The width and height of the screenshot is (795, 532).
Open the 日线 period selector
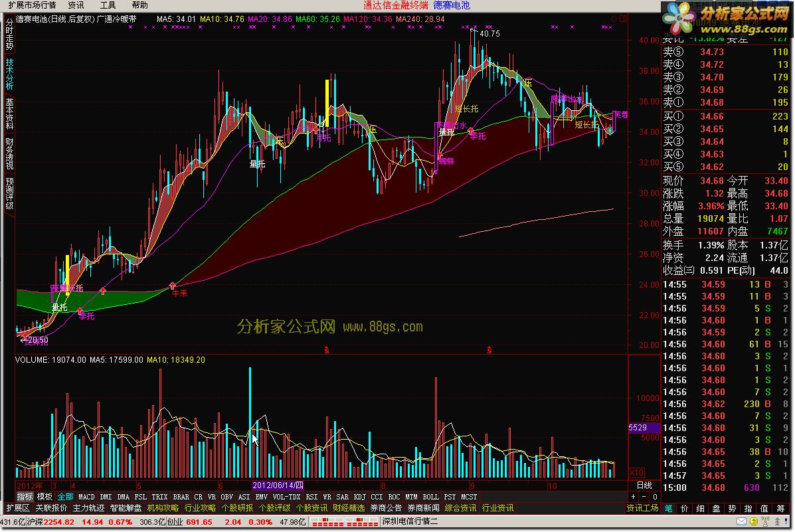click(644, 486)
